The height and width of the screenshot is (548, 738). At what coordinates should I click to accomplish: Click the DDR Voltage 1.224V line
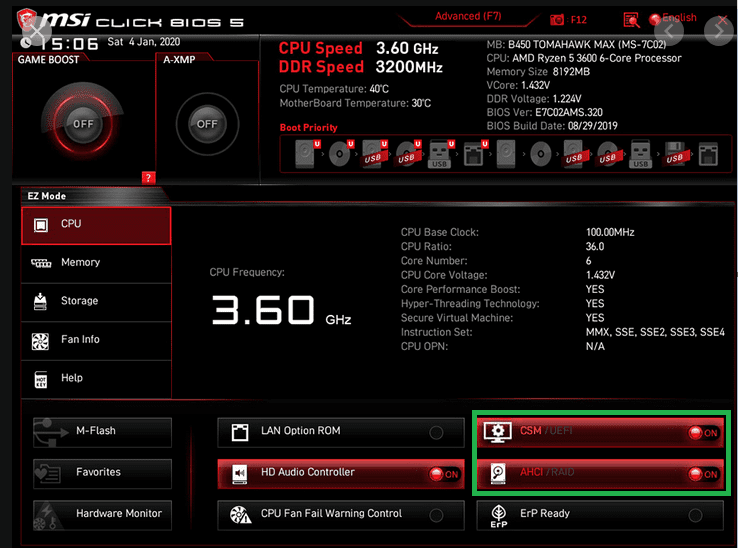[534, 99]
